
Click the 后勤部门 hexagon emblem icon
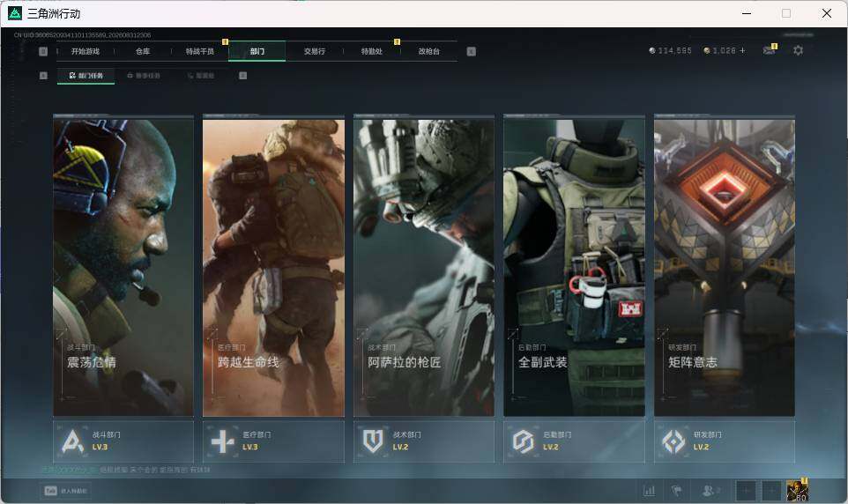523,441
